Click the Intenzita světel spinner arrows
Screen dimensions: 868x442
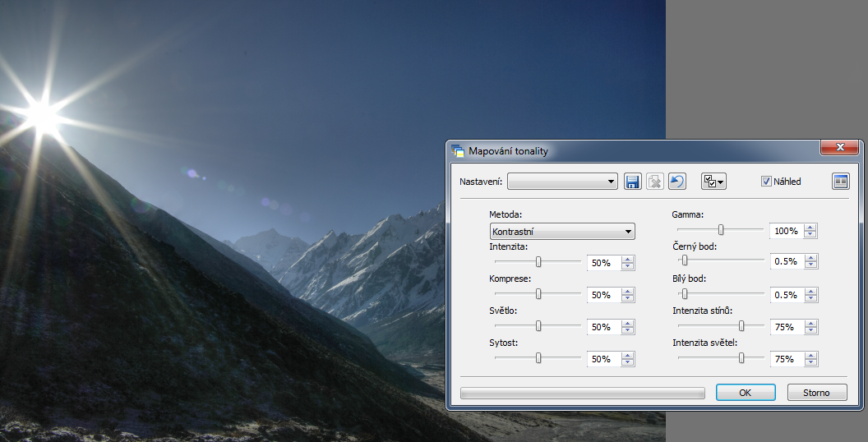tap(810, 360)
